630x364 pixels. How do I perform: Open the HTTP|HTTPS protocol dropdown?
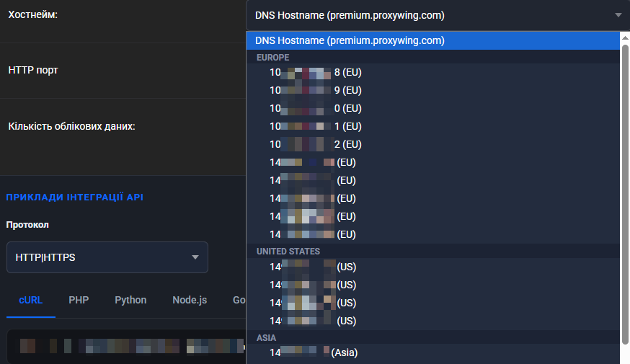107,257
